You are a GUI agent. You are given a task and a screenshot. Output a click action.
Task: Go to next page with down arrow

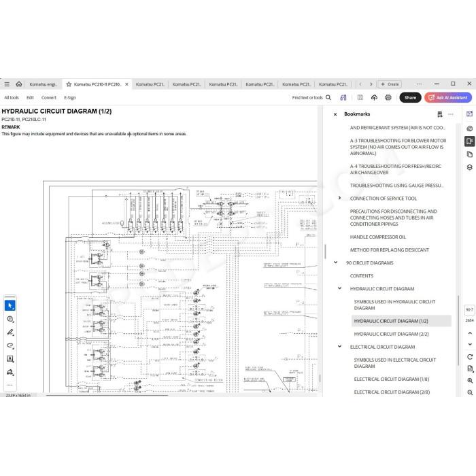(x=470, y=344)
